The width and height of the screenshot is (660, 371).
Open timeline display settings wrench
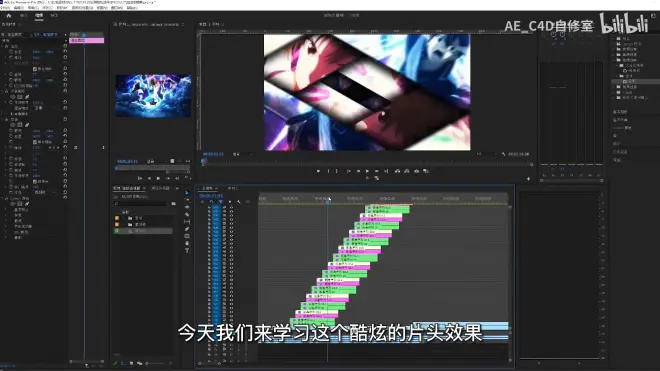[x=239, y=202]
